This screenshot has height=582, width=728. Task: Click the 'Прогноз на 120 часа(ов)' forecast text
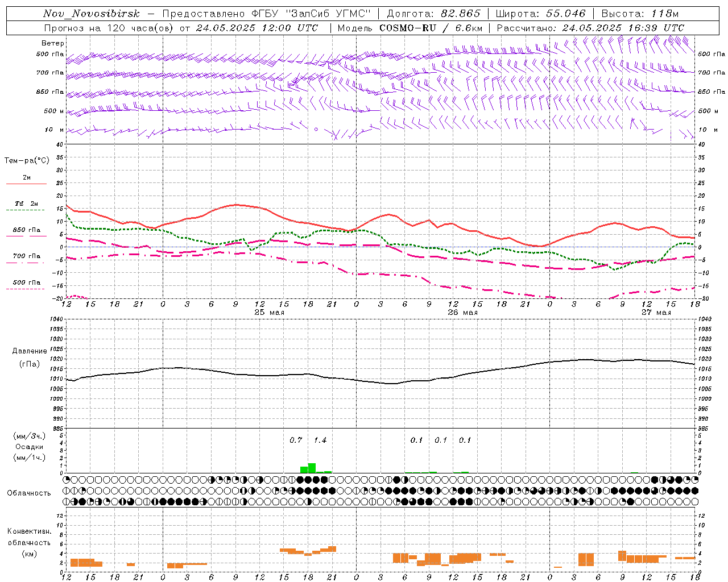[109, 28]
